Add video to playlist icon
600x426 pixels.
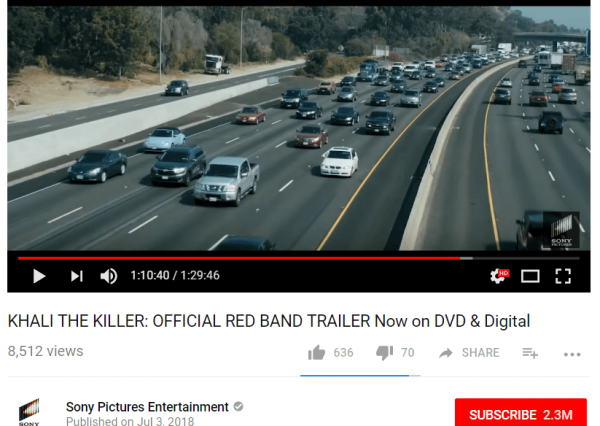coord(530,353)
